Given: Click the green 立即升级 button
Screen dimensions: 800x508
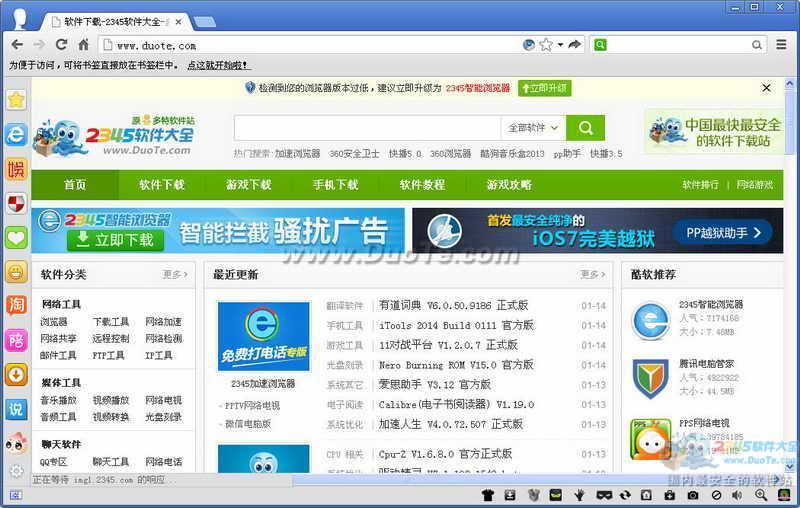Looking at the screenshot, I should click(544, 88).
